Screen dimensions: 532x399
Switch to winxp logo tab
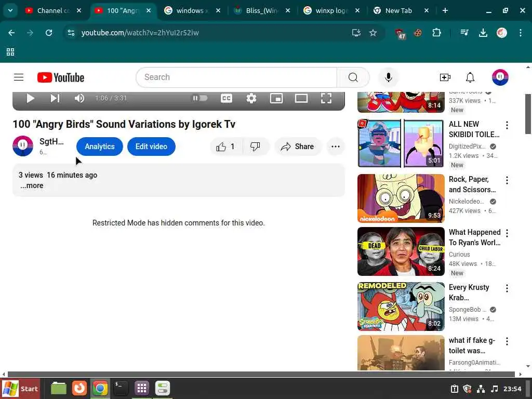331,10
